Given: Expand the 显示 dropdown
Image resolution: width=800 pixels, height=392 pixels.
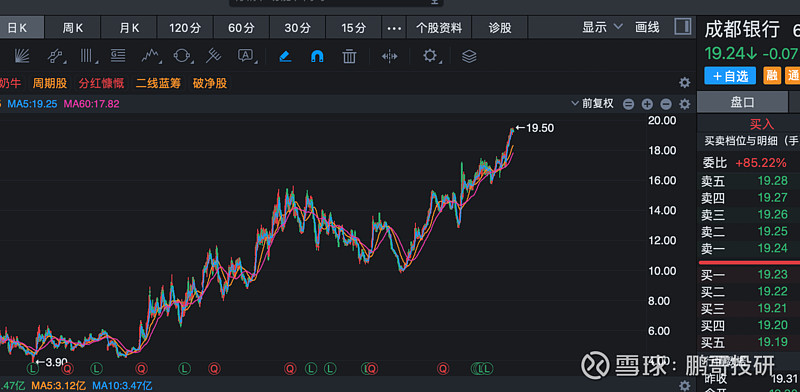Looking at the screenshot, I should 603,27.
